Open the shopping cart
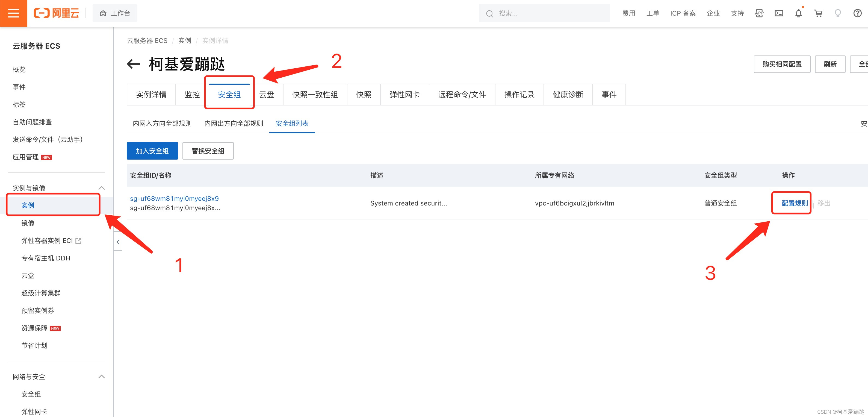Screen dimensions: 868x417 818,13
